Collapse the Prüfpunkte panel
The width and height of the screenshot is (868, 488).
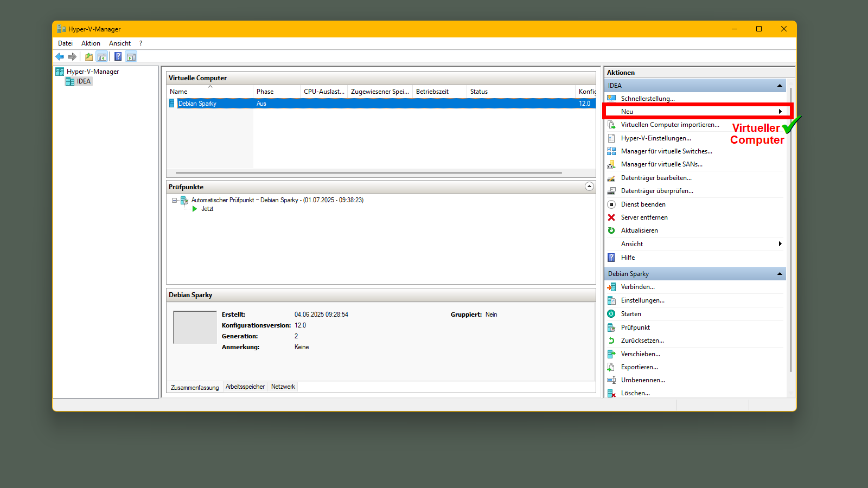click(589, 187)
